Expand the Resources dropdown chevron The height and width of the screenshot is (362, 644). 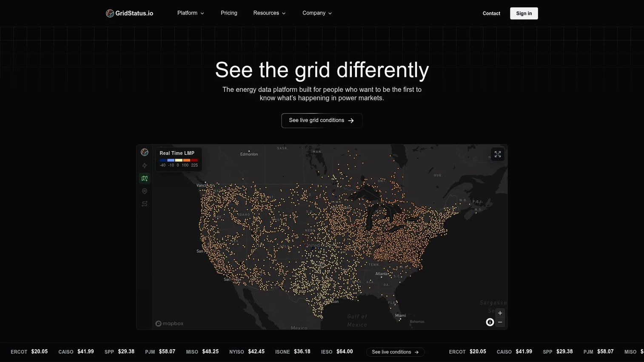[284, 13]
